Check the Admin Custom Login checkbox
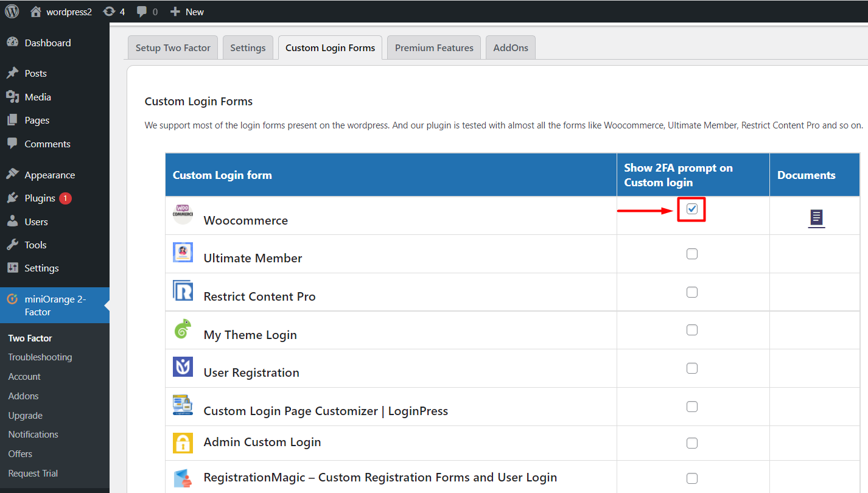Screen dimensions: 868x493 (x=692, y=443)
